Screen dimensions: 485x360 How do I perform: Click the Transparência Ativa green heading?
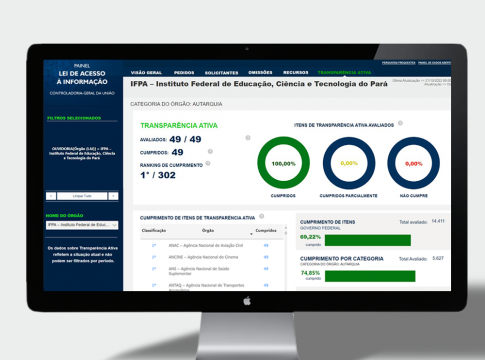click(x=179, y=125)
